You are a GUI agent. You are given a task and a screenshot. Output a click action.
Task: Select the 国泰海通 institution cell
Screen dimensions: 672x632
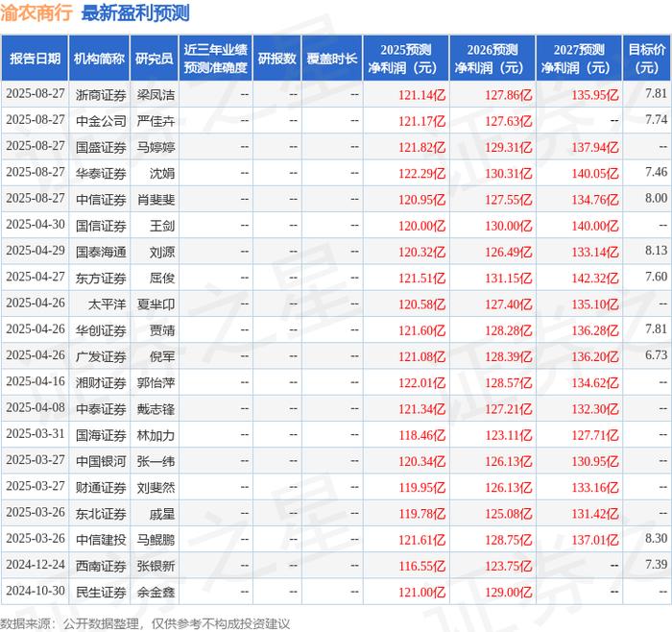101,252
